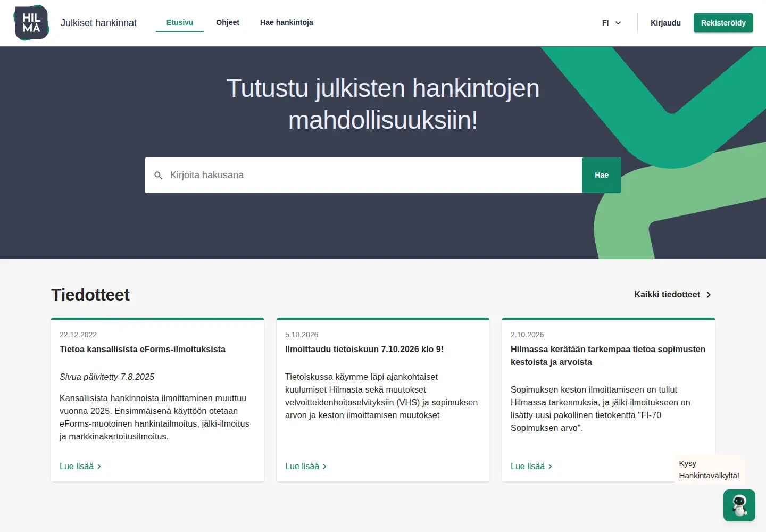766x532 pixels.
Task: Click title Tietoa kansallisista eForms-ilmoituksista
Action: coord(143,349)
